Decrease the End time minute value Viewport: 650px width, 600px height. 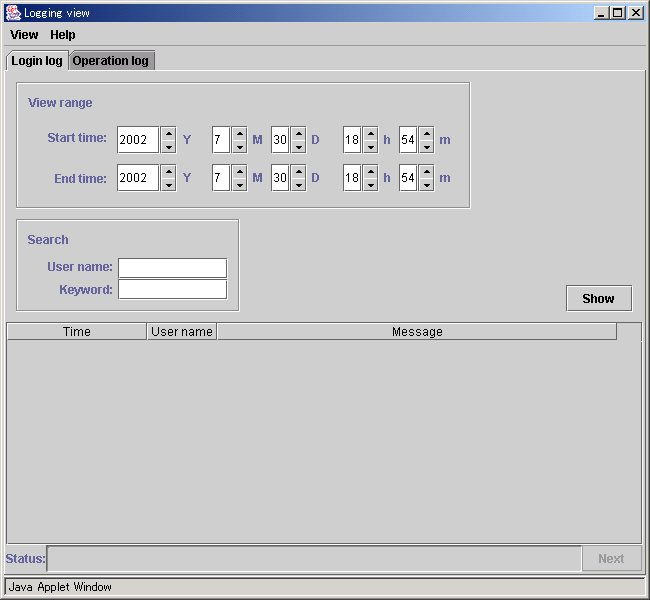point(427,185)
